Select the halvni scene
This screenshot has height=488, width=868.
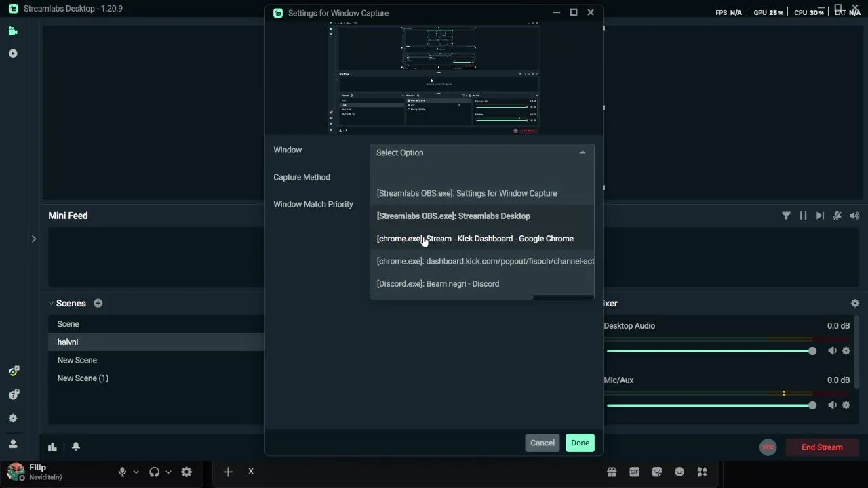coord(156,342)
